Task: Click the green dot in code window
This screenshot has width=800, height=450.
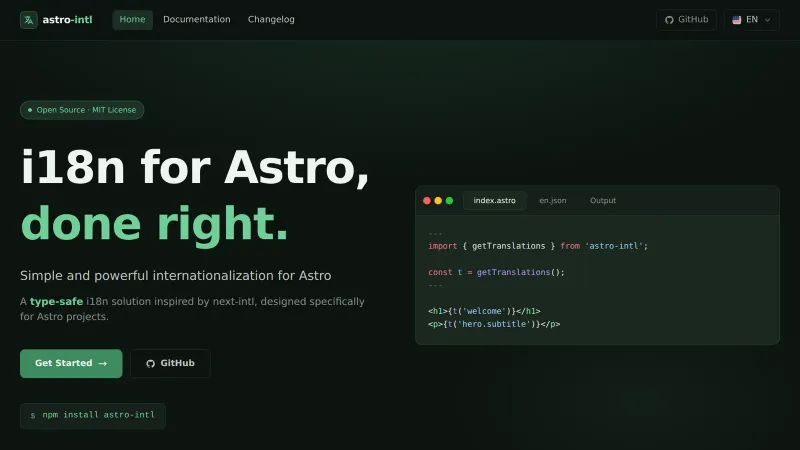Action: click(449, 200)
